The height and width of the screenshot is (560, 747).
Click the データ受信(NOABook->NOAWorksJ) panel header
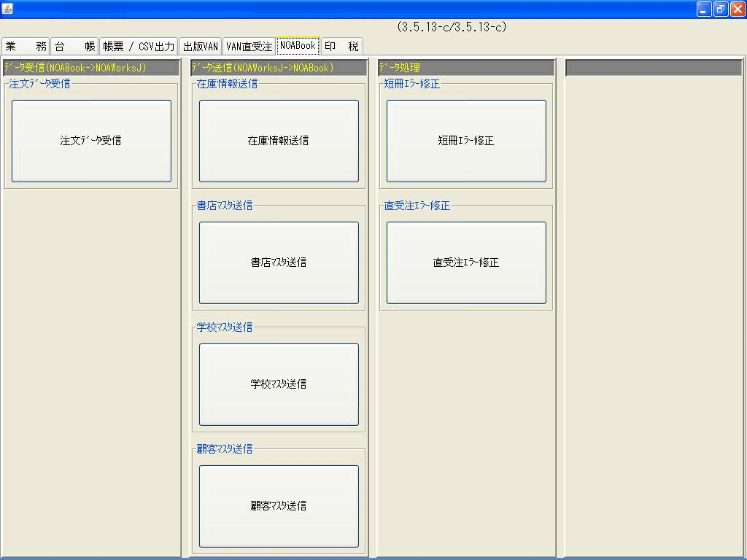90,66
